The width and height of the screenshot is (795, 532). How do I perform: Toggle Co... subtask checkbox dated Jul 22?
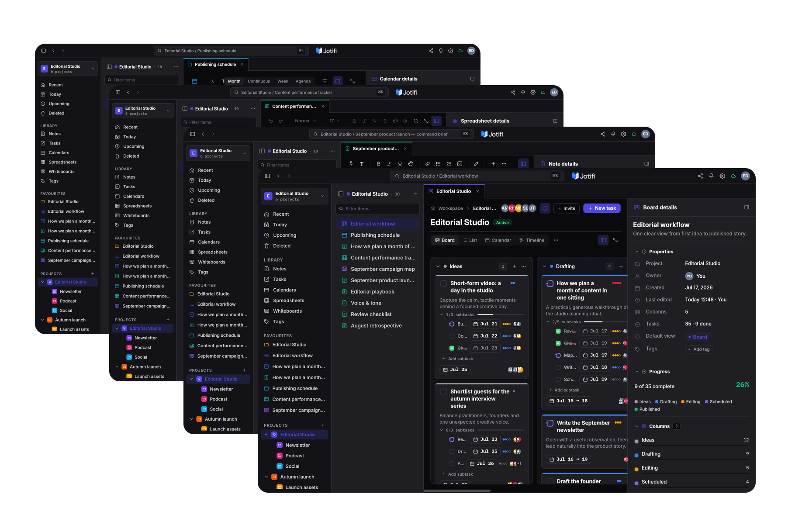click(452, 336)
